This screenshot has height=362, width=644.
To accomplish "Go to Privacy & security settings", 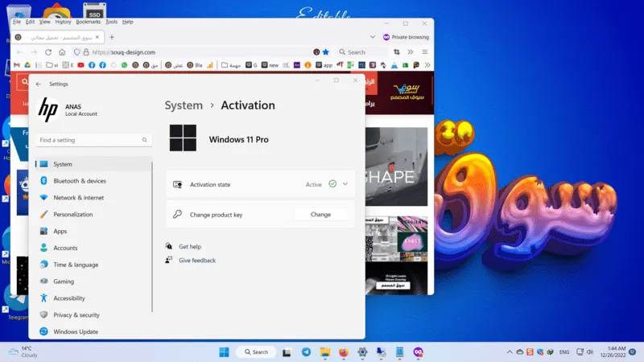I will point(76,315).
